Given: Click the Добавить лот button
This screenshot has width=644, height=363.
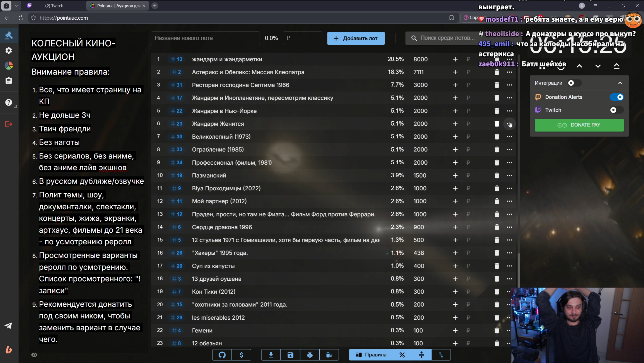Looking at the screenshot, I should (356, 38).
